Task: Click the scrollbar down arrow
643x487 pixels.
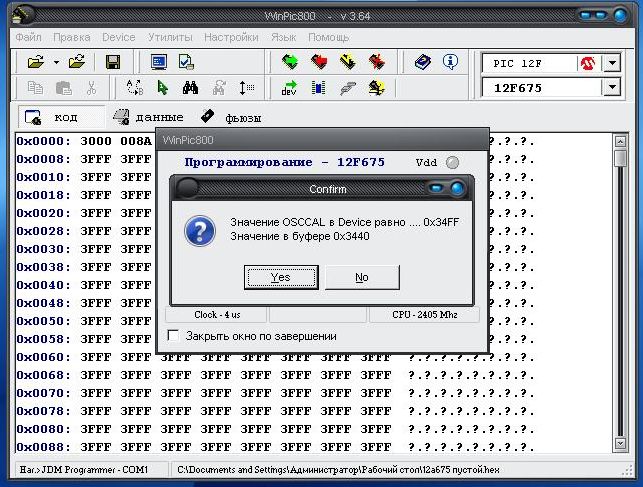Action: [x=620, y=444]
